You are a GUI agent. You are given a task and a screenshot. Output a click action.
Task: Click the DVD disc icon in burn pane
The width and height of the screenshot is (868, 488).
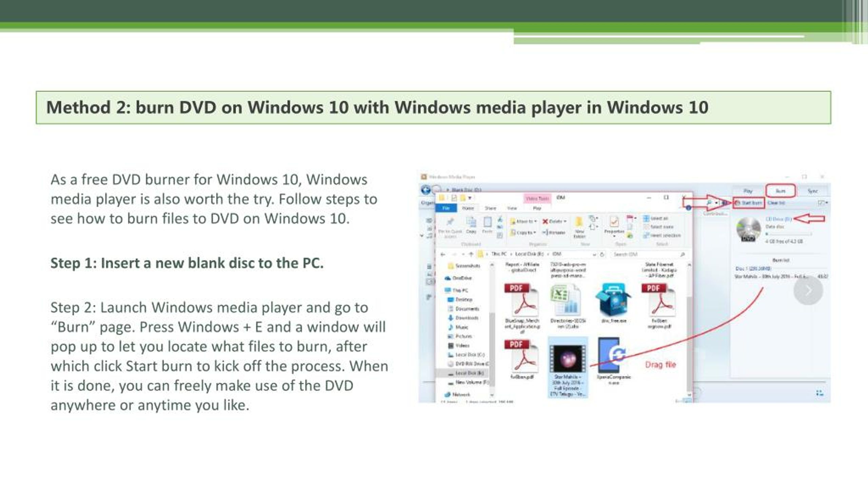[748, 230]
